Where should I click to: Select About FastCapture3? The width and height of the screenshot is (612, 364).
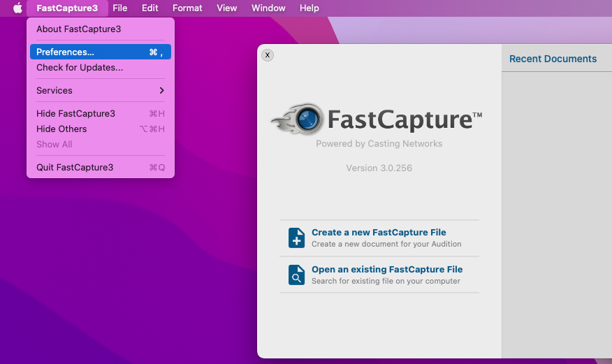point(101,29)
